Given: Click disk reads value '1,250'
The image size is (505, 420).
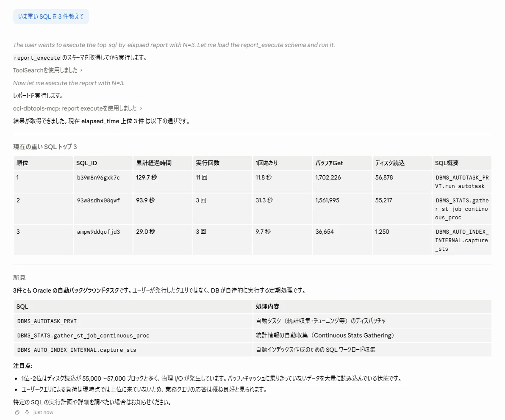Looking at the screenshot, I should click(x=382, y=232).
